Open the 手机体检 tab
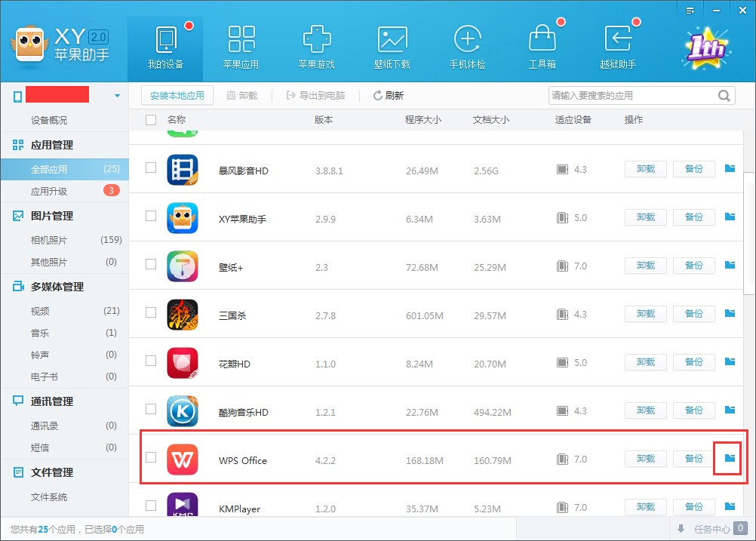The image size is (756, 541). click(x=467, y=49)
